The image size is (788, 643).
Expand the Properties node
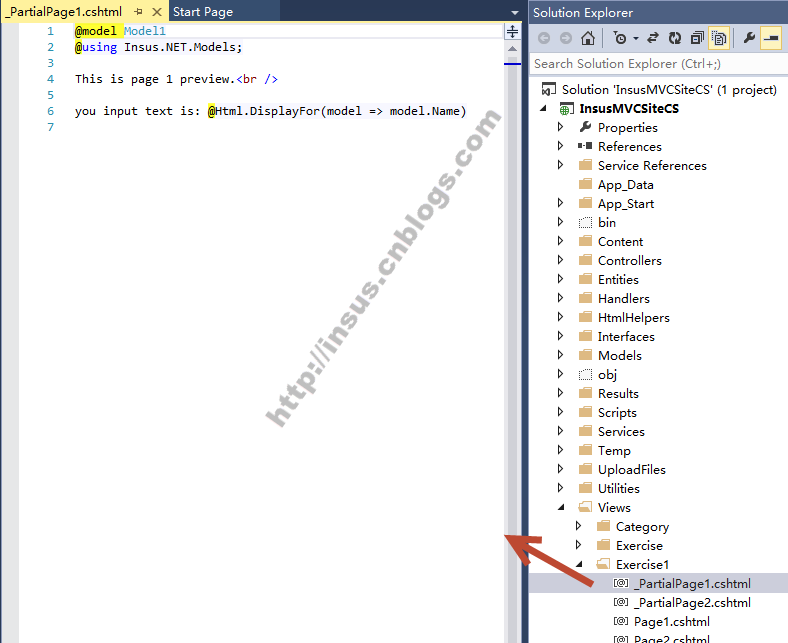[561, 127]
